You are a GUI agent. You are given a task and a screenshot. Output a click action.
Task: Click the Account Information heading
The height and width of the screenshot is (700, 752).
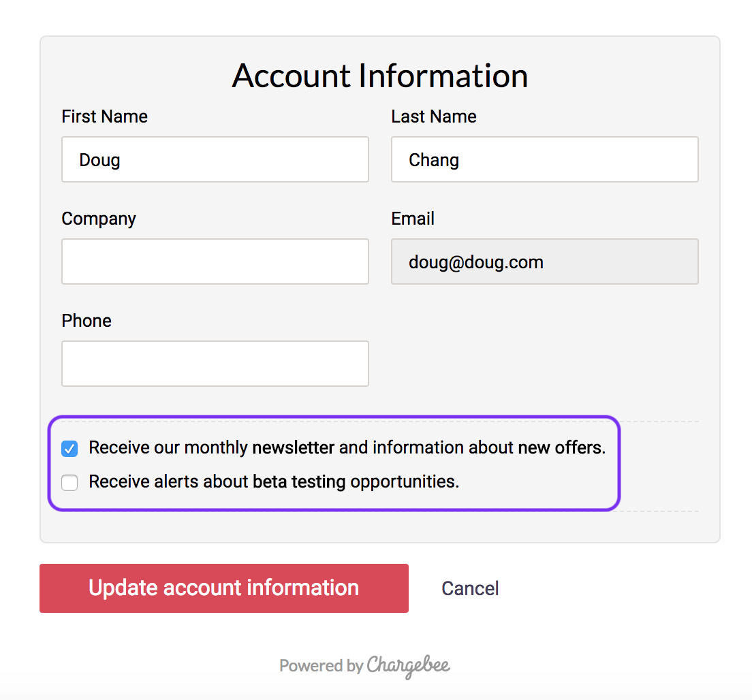380,76
